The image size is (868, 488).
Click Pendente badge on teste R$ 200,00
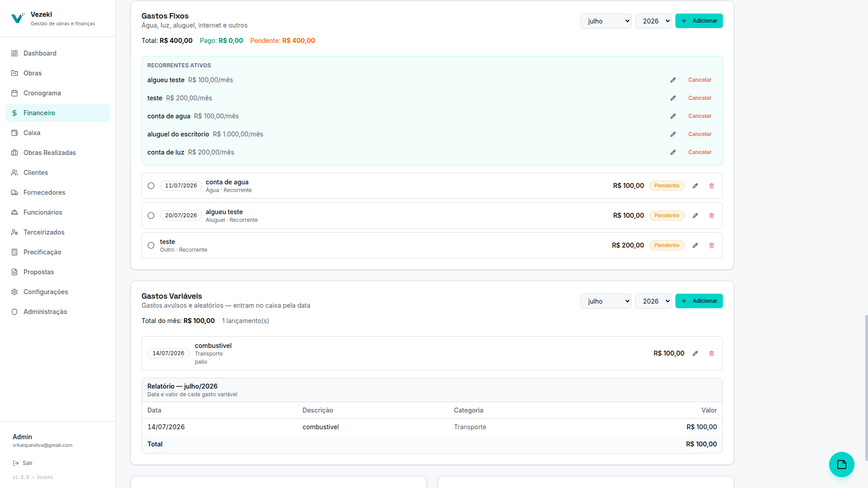click(x=667, y=245)
